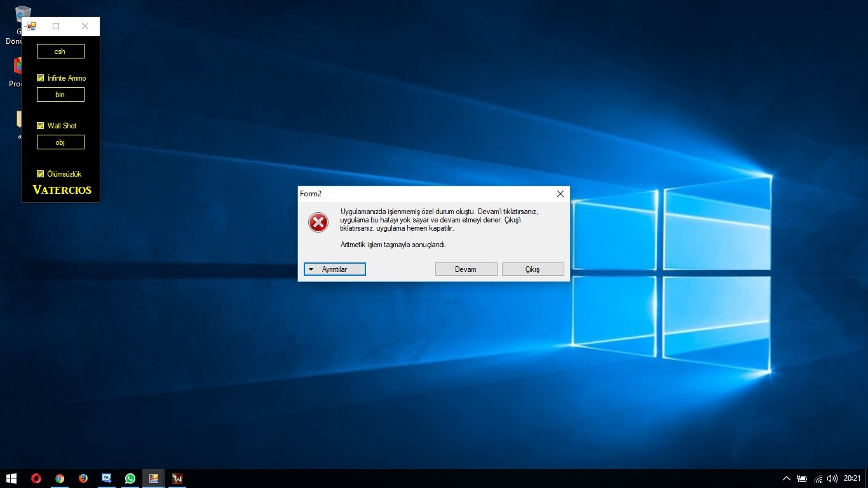Open the game icon at the taskbar's end
Screen dimensions: 868x488
[x=177, y=478]
